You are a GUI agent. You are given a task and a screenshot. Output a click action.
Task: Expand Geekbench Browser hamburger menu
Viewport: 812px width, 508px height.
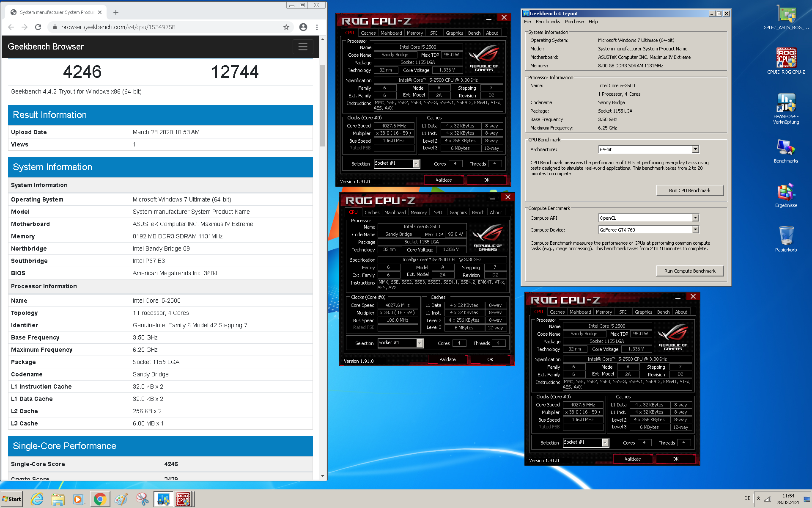[x=303, y=47]
